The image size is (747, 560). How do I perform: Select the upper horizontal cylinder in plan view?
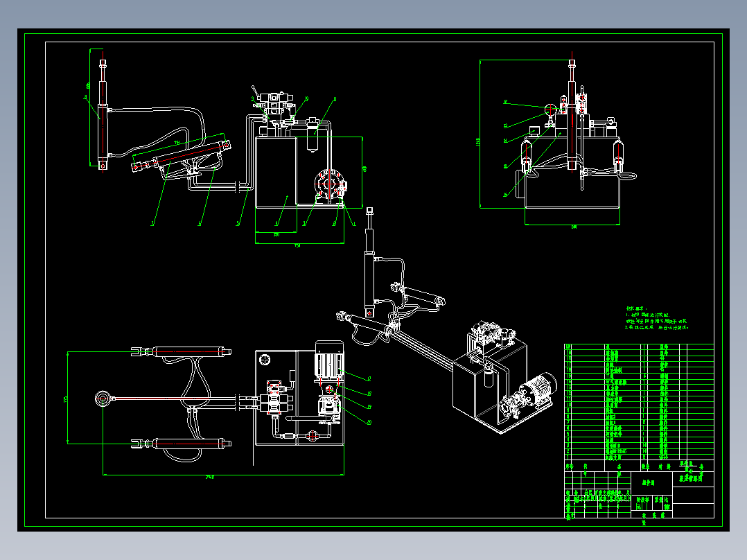point(182,351)
